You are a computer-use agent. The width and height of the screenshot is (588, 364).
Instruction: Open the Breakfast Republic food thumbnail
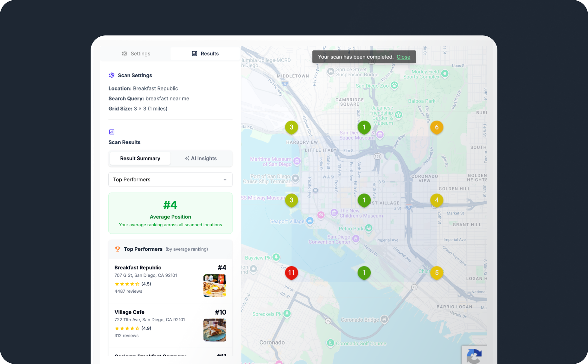click(x=215, y=286)
